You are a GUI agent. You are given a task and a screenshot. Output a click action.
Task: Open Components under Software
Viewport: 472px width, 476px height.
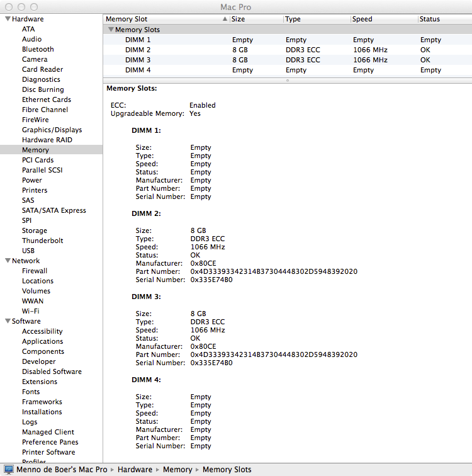pos(43,351)
